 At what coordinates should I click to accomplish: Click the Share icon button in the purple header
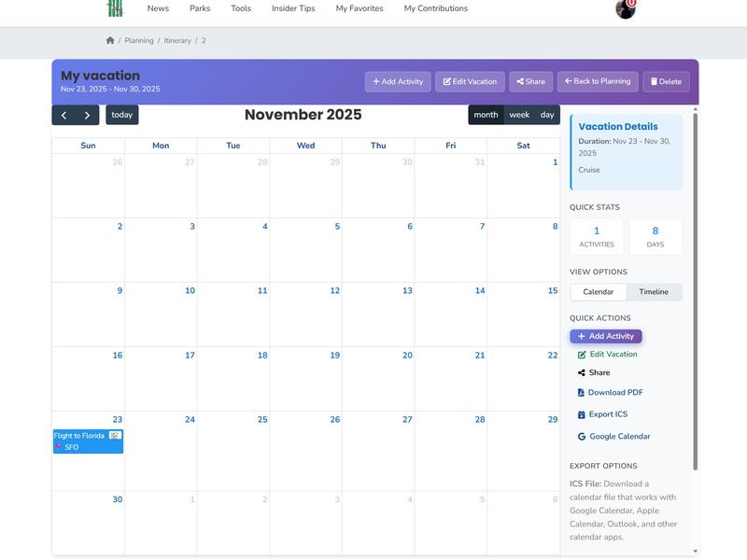coord(520,81)
